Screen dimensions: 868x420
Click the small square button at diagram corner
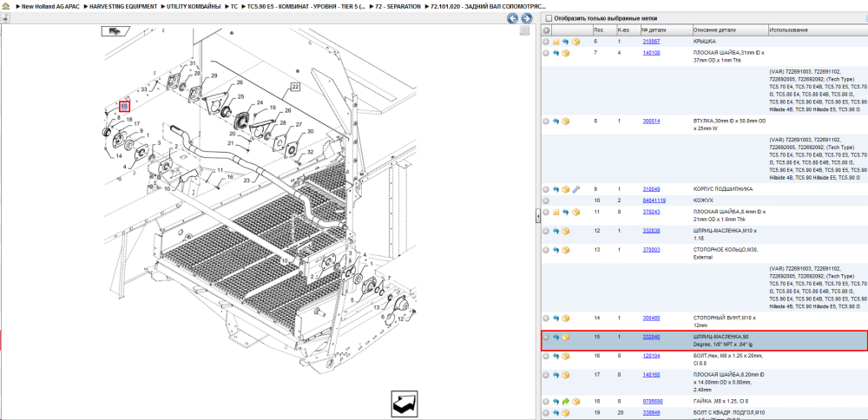point(524,31)
